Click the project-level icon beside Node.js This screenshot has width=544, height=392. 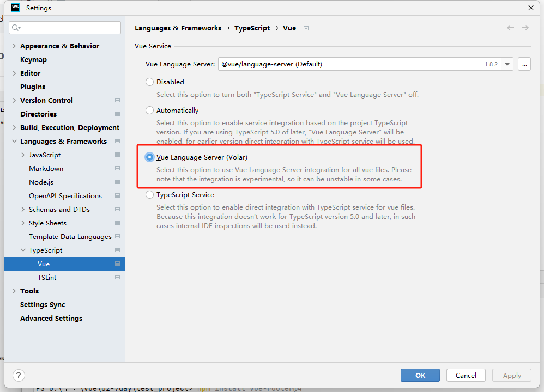click(x=118, y=182)
